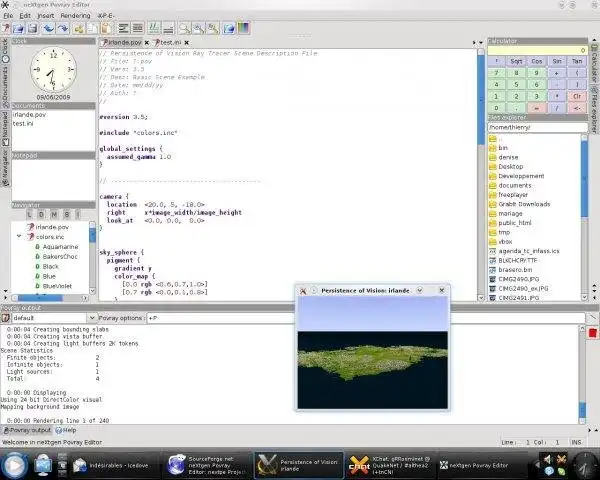Toggle the D filter button in Navigator
The image size is (600, 480).
(39, 214)
